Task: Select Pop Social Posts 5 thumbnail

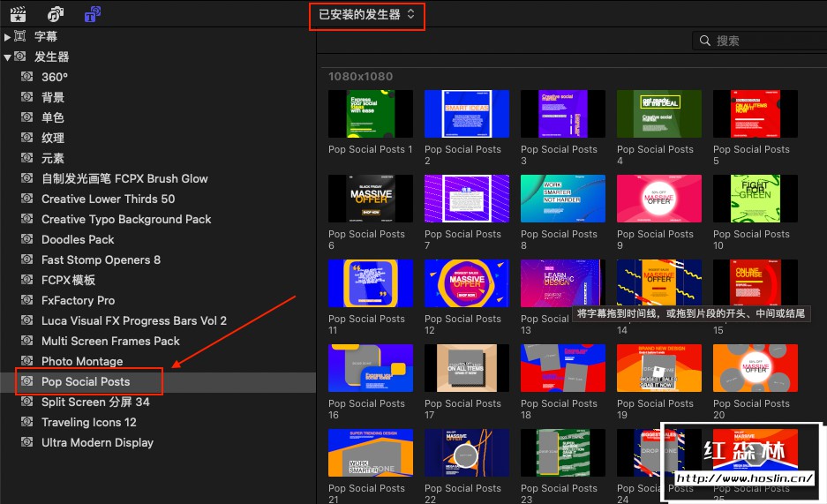Action: pos(756,114)
